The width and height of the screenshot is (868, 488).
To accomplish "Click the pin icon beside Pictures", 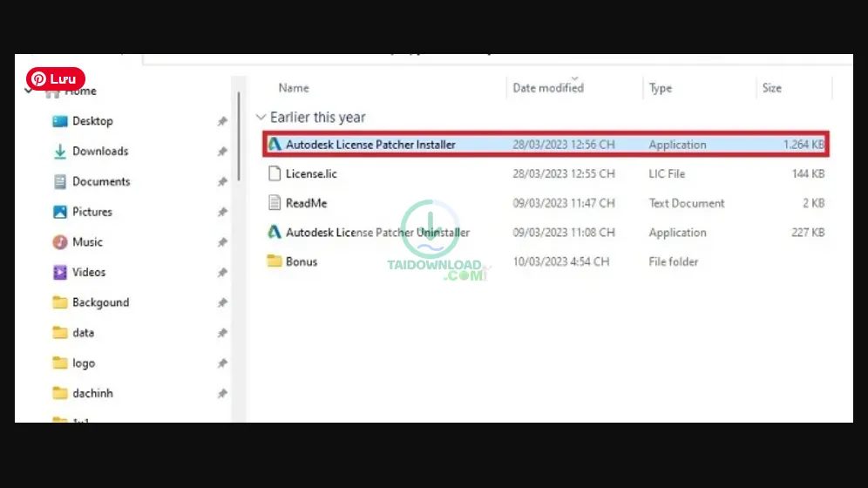I will (x=222, y=213).
